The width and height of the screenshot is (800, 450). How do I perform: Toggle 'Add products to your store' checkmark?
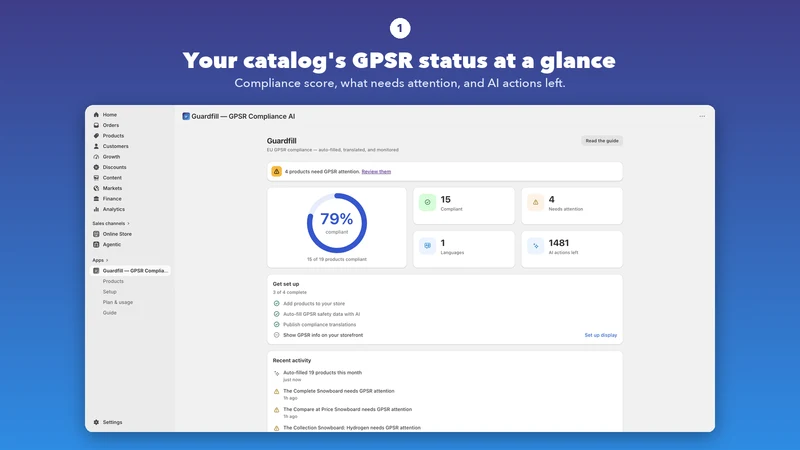click(x=277, y=304)
